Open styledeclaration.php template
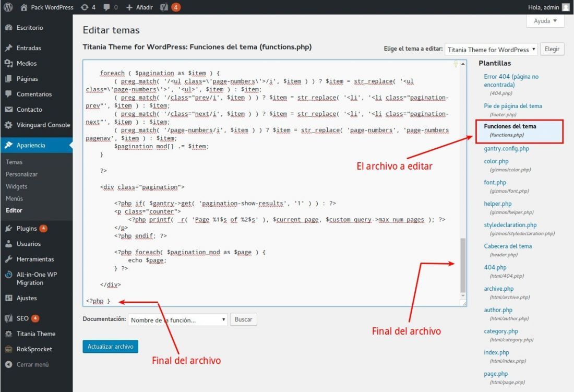 click(x=510, y=225)
